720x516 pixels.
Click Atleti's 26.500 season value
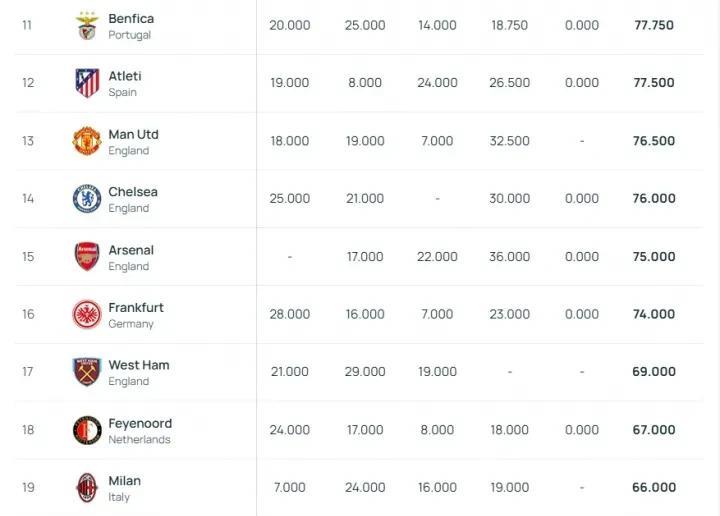[510, 83]
